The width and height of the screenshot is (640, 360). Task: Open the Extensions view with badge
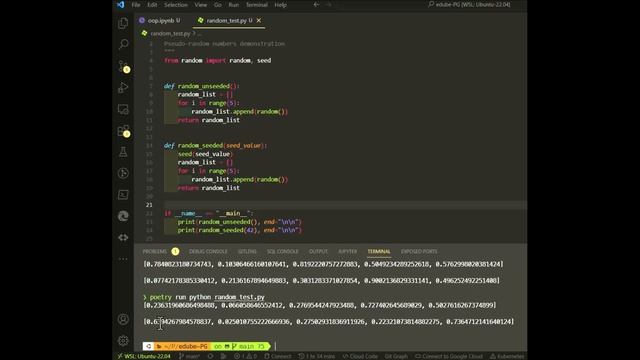123,131
